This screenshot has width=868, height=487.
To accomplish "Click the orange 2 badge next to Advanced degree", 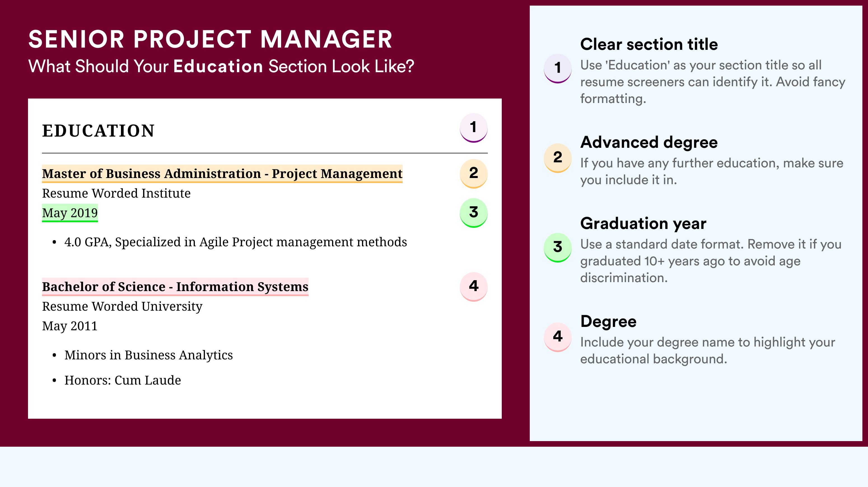I will tap(558, 158).
